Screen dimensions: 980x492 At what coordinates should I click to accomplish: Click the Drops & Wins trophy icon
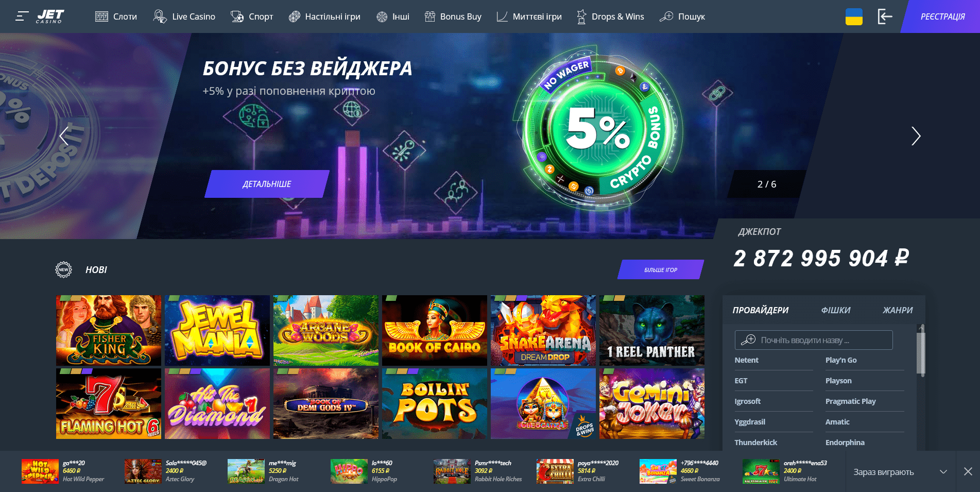coord(581,16)
